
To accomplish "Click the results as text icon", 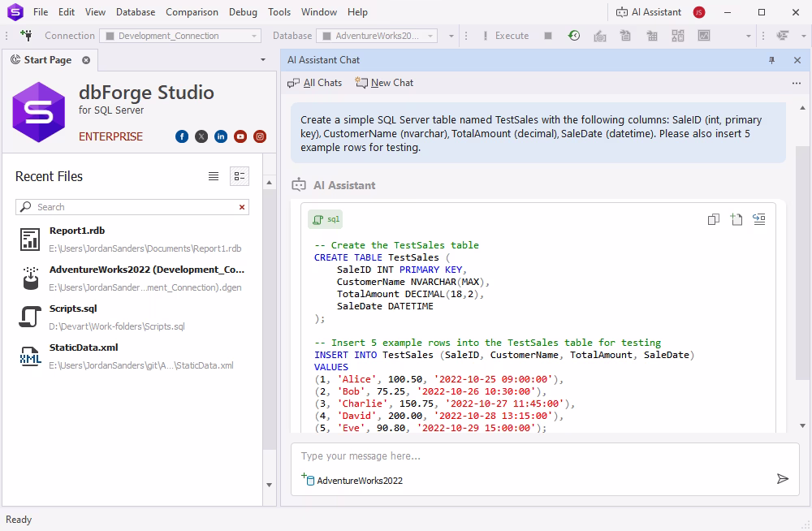I will [x=625, y=36].
